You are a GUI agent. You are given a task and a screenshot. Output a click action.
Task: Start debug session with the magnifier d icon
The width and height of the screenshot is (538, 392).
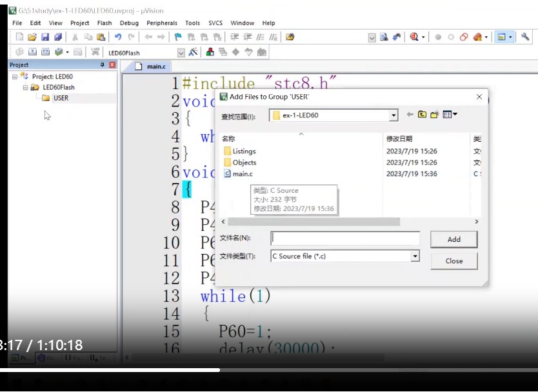[x=414, y=37]
